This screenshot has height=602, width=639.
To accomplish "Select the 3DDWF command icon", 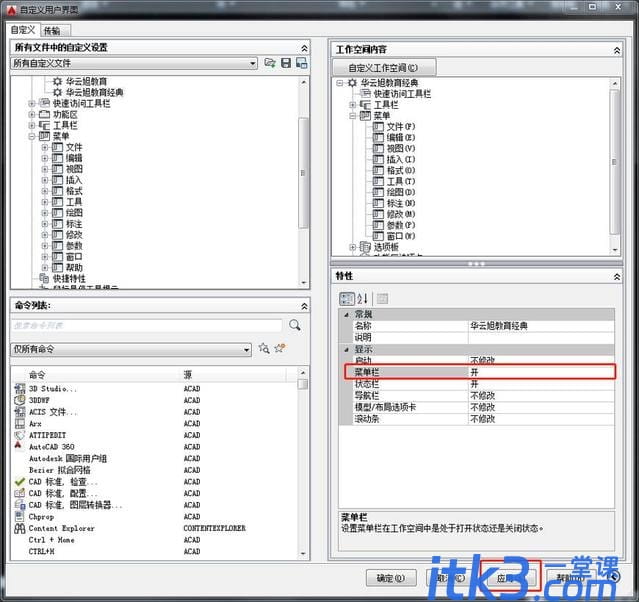I will 20,400.
